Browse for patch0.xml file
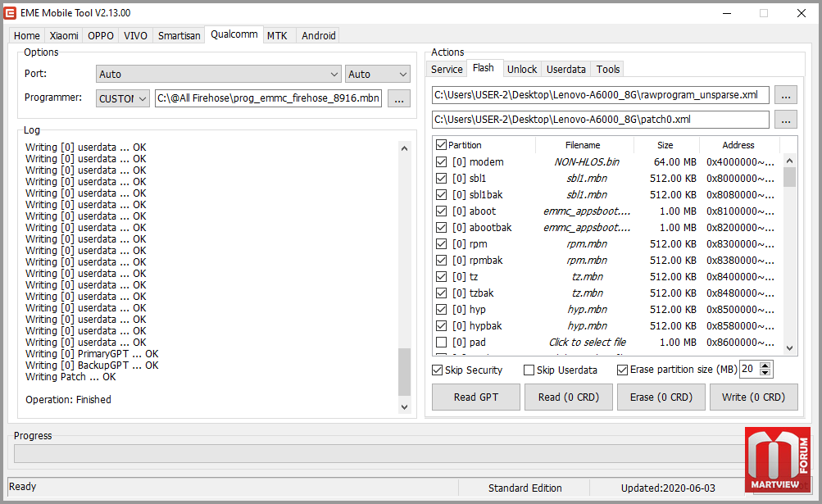Viewport: 822px width, 504px height. click(785, 120)
